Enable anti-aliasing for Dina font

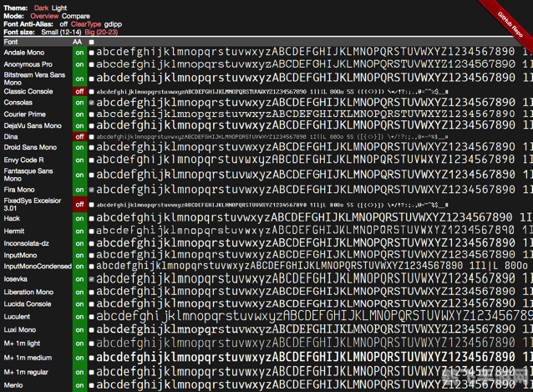click(x=79, y=136)
